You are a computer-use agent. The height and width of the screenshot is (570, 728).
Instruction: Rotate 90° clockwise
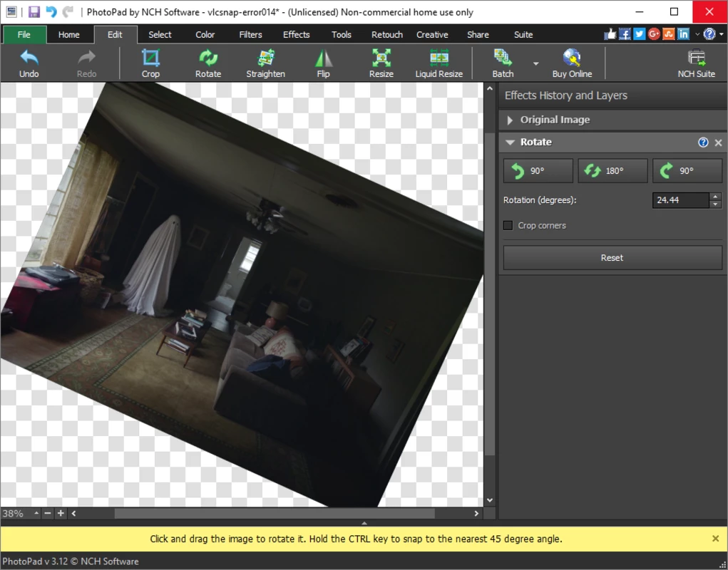pyautogui.click(x=687, y=171)
